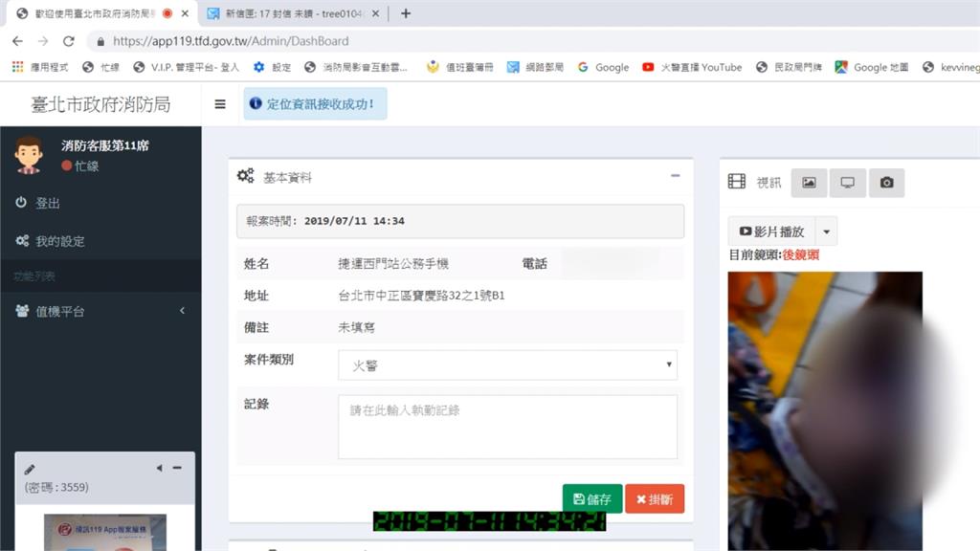Screen dimensions: 980x551
Task: Click the 忙線 busy status indicator
Action: coord(80,165)
